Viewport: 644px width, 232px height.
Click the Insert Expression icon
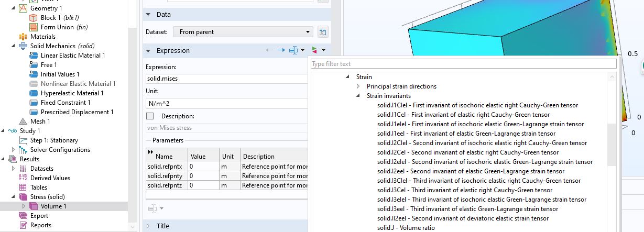coord(293,50)
